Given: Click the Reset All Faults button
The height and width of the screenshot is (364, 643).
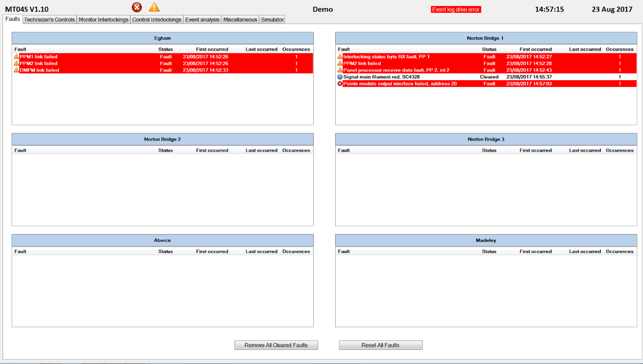Looking at the screenshot, I should click(381, 345).
